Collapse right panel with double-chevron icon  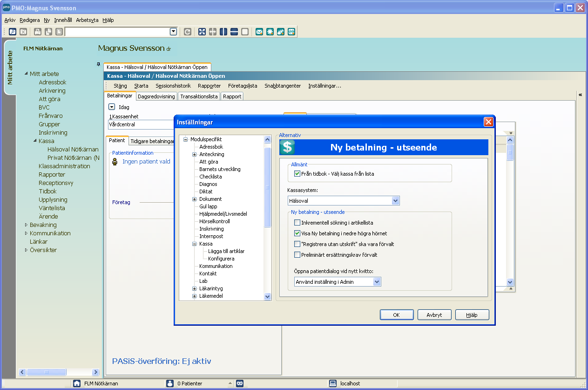(581, 95)
